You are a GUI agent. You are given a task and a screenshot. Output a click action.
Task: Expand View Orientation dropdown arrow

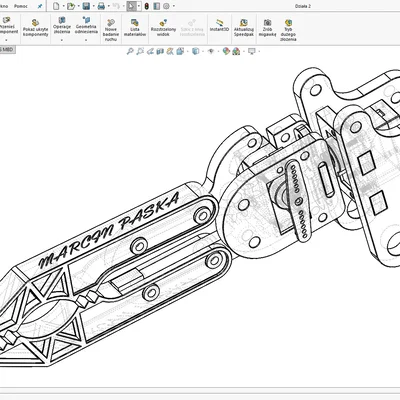click(188, 51)
